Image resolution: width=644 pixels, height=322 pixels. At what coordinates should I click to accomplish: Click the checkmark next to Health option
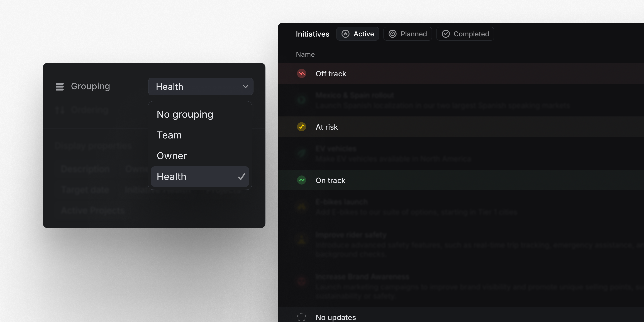241,177
